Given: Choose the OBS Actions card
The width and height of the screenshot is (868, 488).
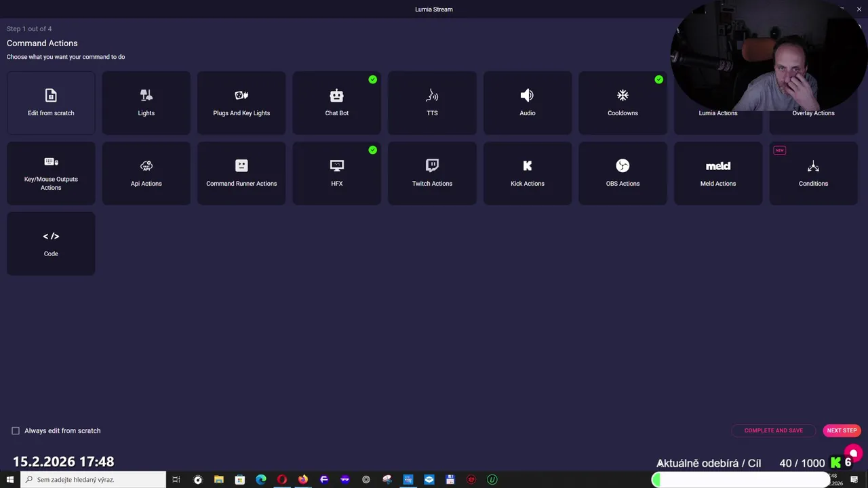Looking at the screenshot, I should (623, 174).
